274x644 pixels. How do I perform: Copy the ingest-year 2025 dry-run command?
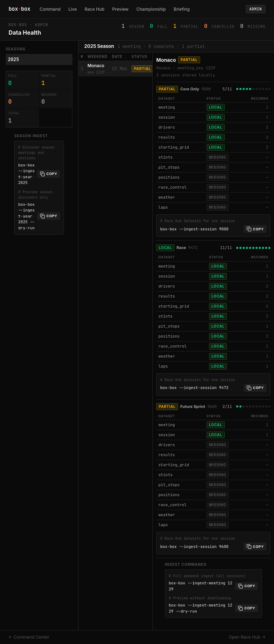[48, 216]
